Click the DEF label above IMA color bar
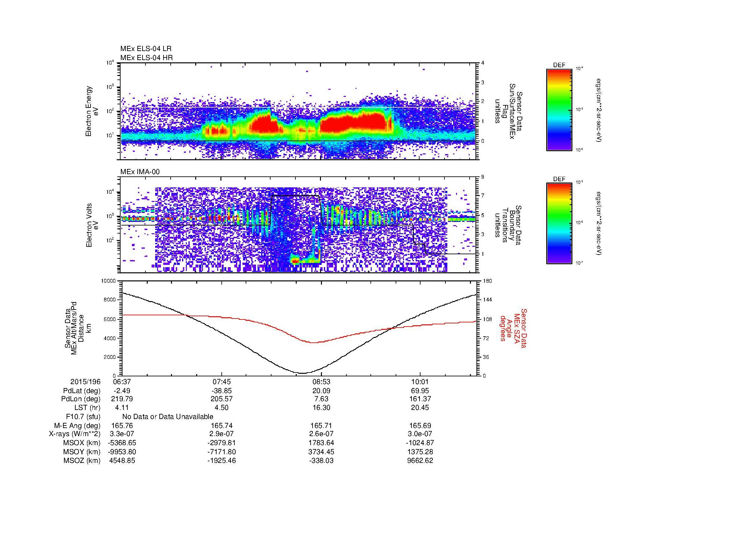The width and height of the screenshot is (756, 534). pos(559,179)
